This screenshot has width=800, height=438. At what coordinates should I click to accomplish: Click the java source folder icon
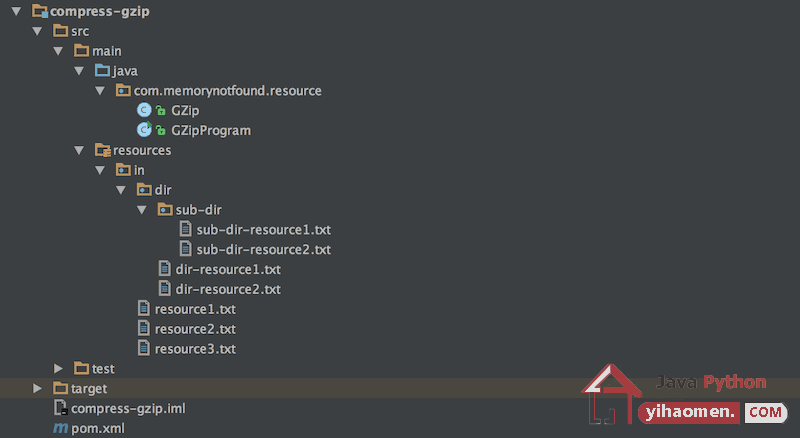(x=102, y=70)
